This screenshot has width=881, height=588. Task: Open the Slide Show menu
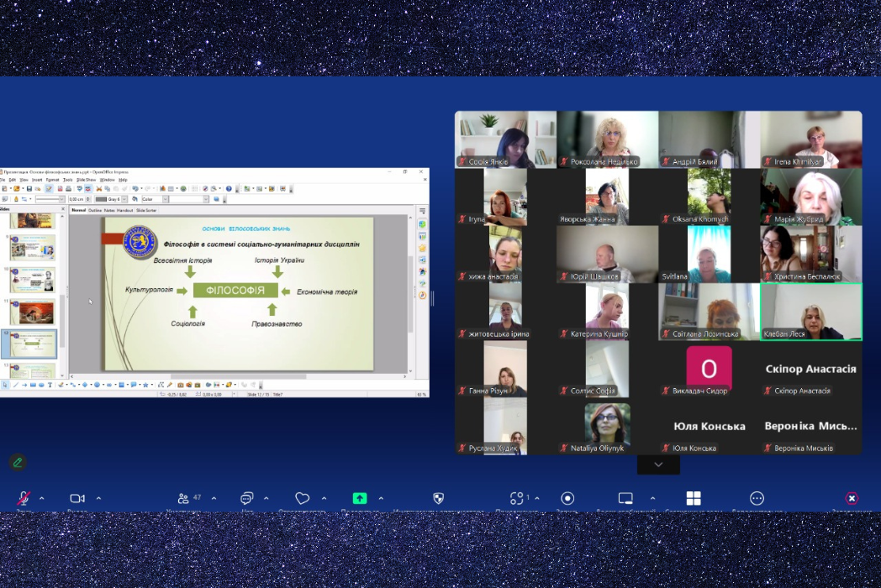[87, 180]
